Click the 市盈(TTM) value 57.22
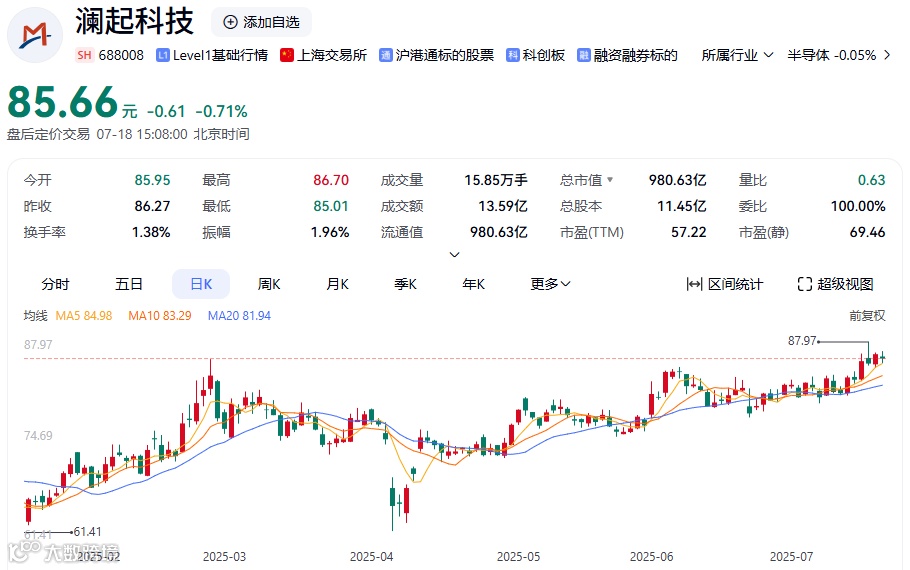The height and width of the screenshot is (570, 910). click(x=688, y=232)
